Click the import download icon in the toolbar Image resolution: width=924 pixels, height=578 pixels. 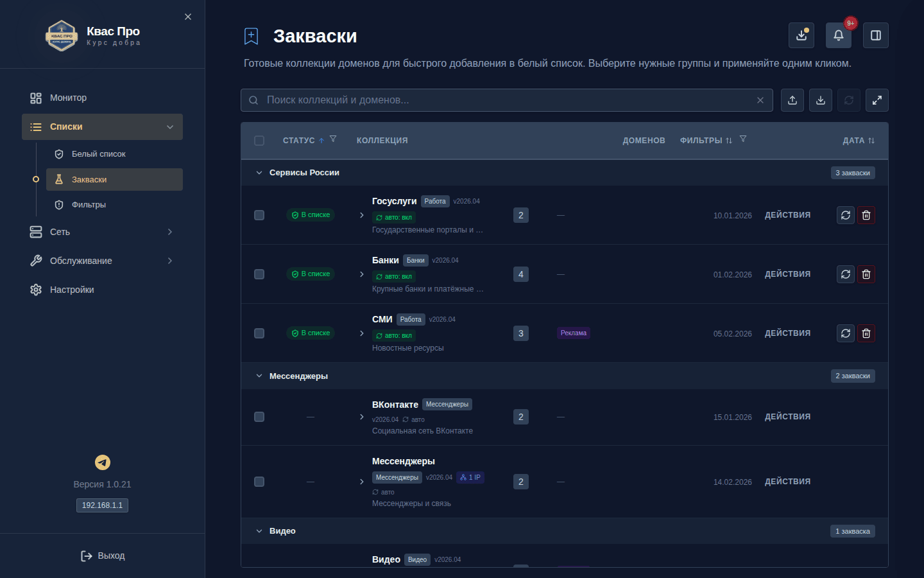click(821, 100)
